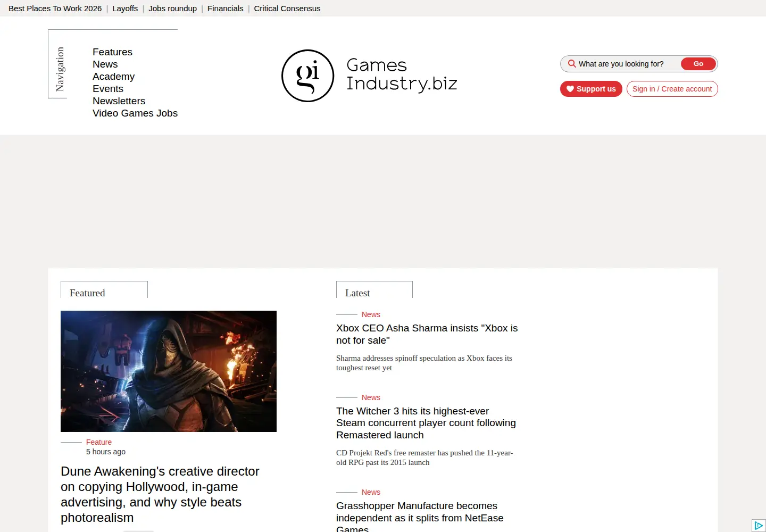Open Dune Awakening's creative director article headline
This screenshot has width=766, height=532.
160,495
